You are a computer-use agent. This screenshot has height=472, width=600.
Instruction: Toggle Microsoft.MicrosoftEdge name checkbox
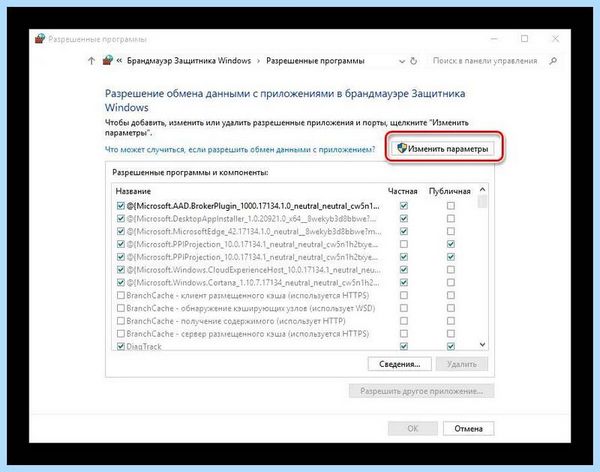(x=121, y=231)
